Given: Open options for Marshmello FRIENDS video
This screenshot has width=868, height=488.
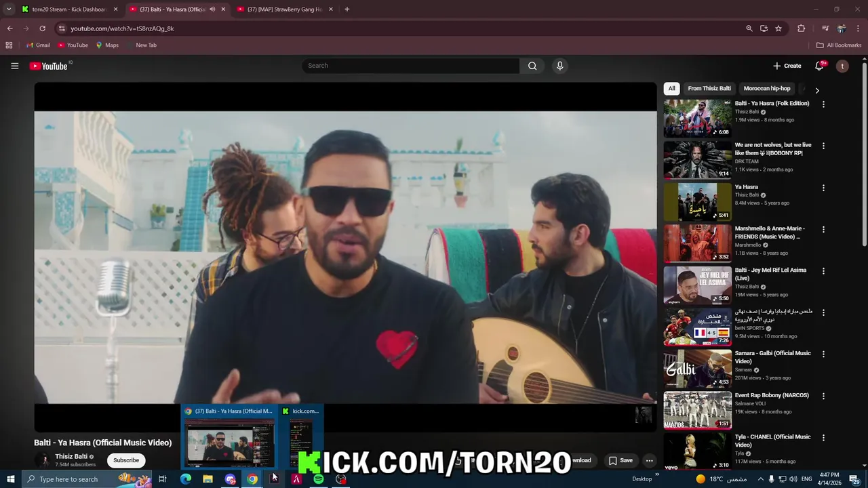Looking at the screenshot, I should (x=823, y=230).
